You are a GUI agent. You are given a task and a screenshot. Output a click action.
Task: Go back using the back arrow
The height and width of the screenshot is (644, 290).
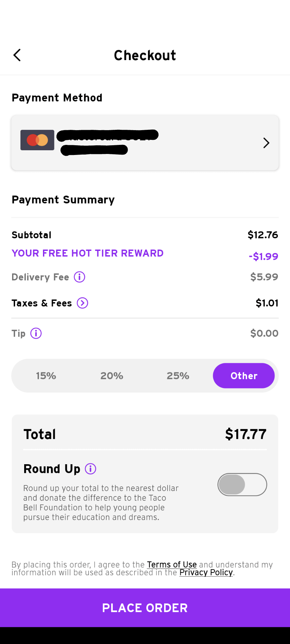17,55
